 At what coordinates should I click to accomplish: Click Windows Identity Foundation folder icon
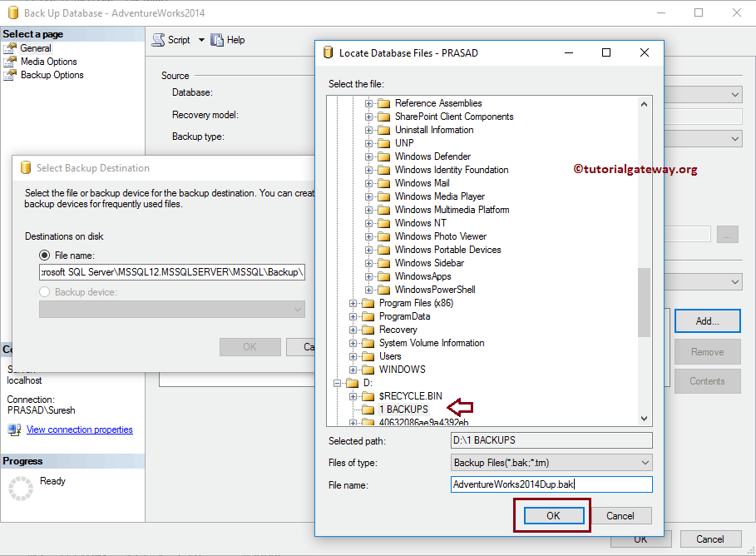tap(383, 170)
